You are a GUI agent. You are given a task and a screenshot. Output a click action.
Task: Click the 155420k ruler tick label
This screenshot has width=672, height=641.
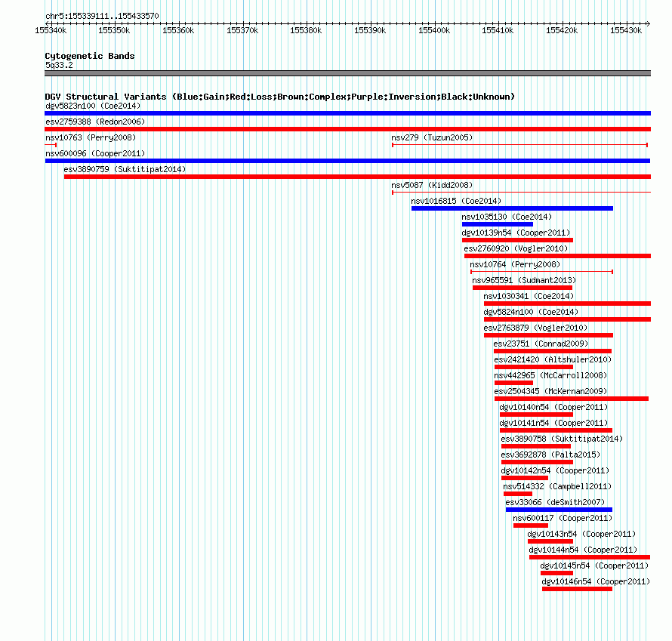point(562,30)
